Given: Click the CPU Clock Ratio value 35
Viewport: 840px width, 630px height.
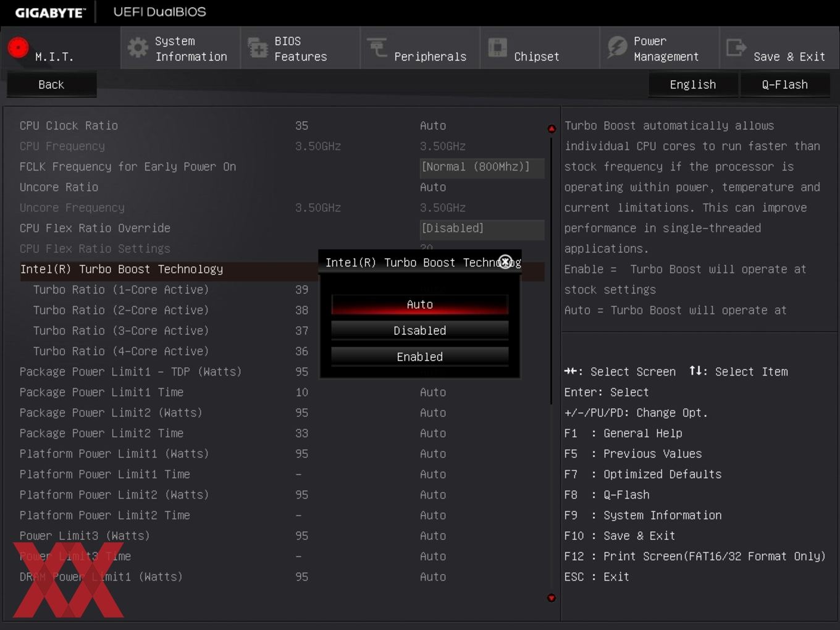Looking at the screenshot, I should (301, 125).
